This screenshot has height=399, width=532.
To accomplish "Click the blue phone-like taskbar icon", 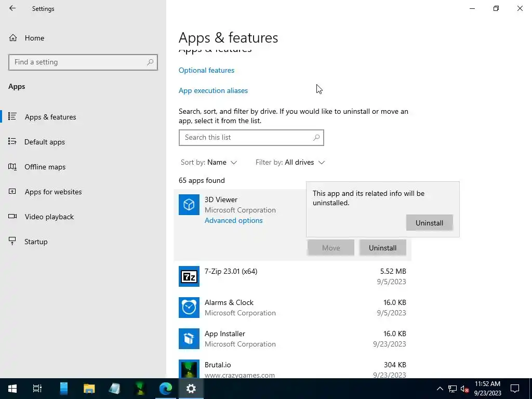I will 64,389.
